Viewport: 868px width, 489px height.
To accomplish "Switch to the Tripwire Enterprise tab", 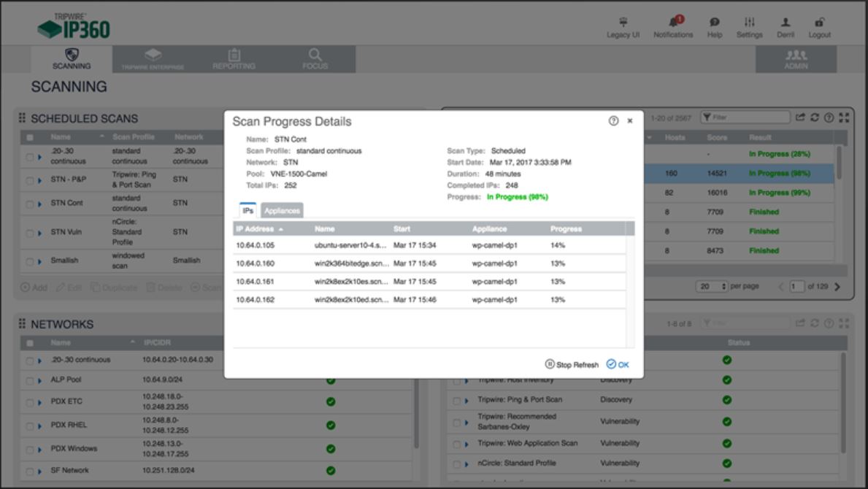I will [153, 59].
